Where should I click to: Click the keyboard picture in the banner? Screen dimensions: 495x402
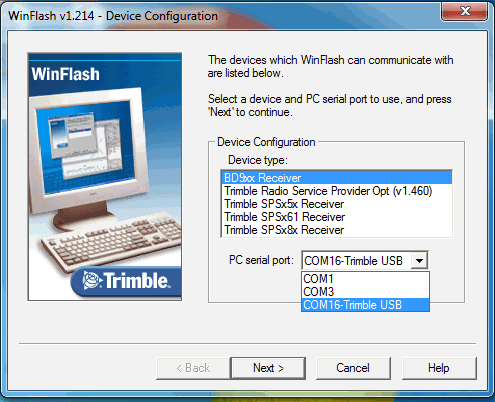pos(112,243)
